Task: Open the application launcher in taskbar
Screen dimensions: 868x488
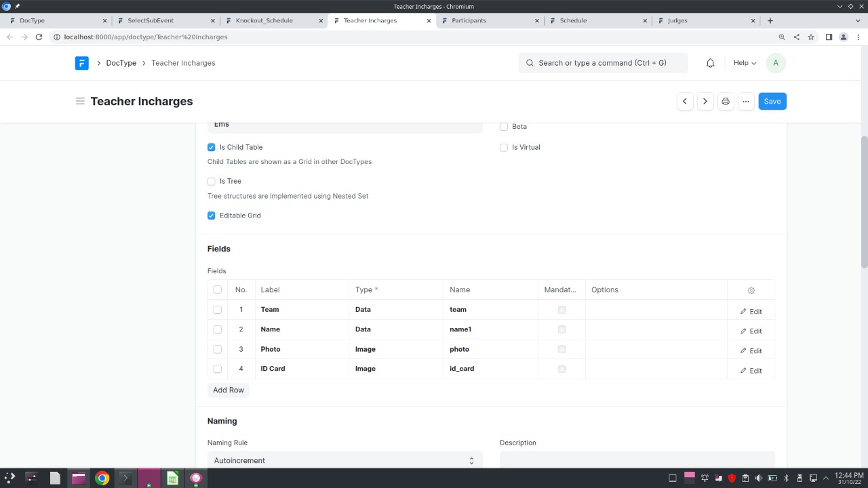Action: (x=9, y=478)
